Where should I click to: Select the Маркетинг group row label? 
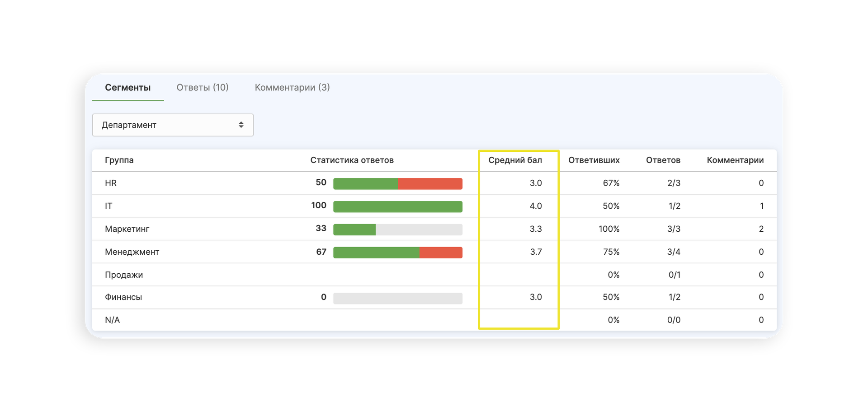pos(127,229)
